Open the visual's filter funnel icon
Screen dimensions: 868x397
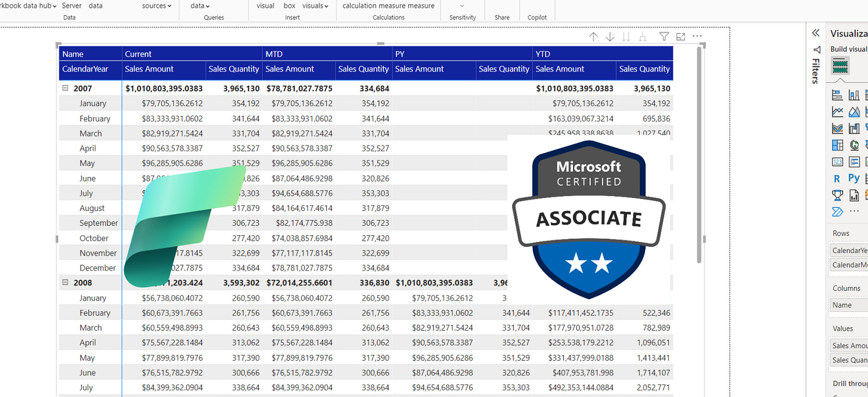coord(664,37)
